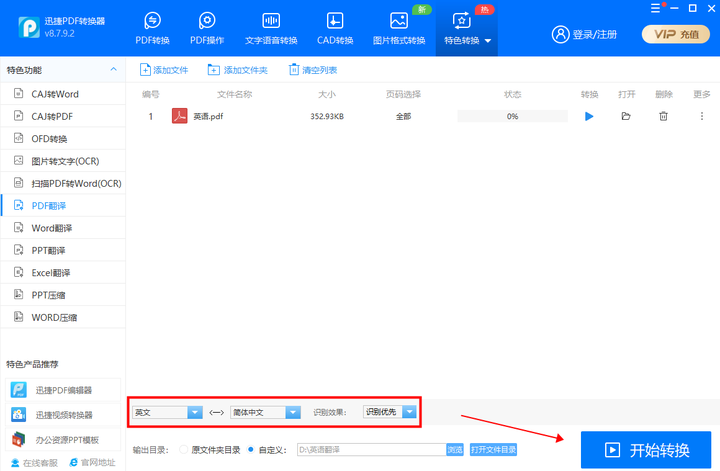Click the 办公资源PPT模板 product icon
720x471 pixels.
(19, 439)
